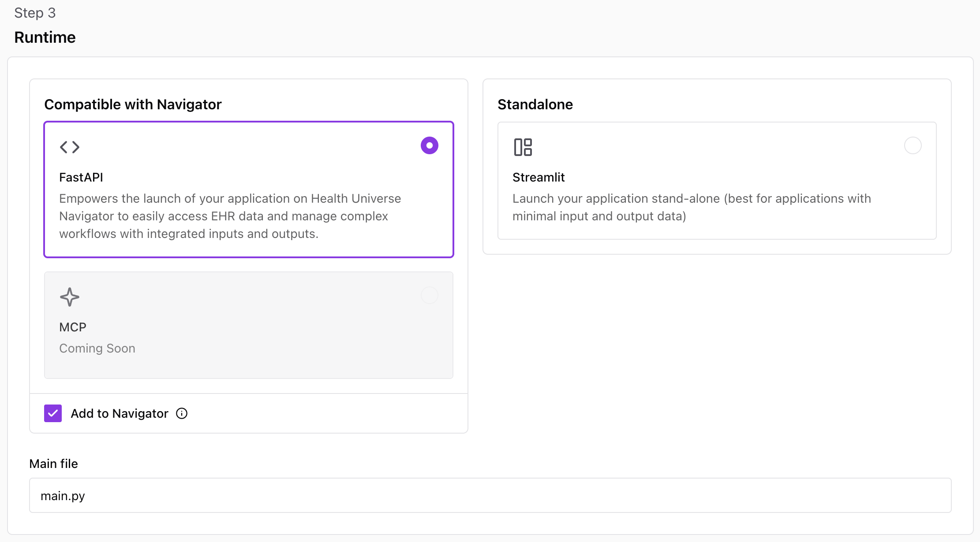980x542 pixels.
Task: Click the Runtime heading
Action: [x=45, y=37]
